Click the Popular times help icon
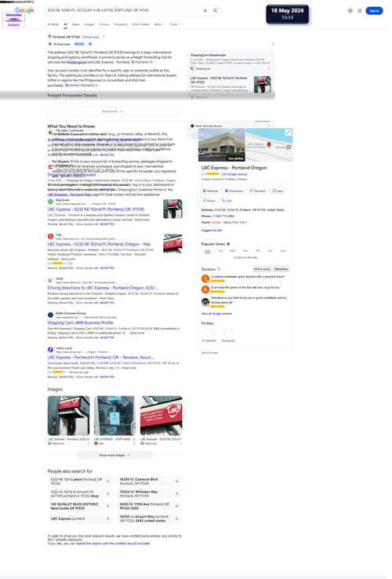392x579 pixels. (x=228, y=244)
